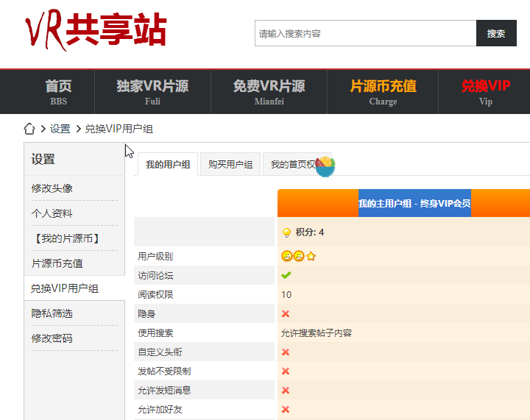Screen dimensions: 530x420
Task: Open 【我的片源币】 in settings sidebar
Action: 67,238
